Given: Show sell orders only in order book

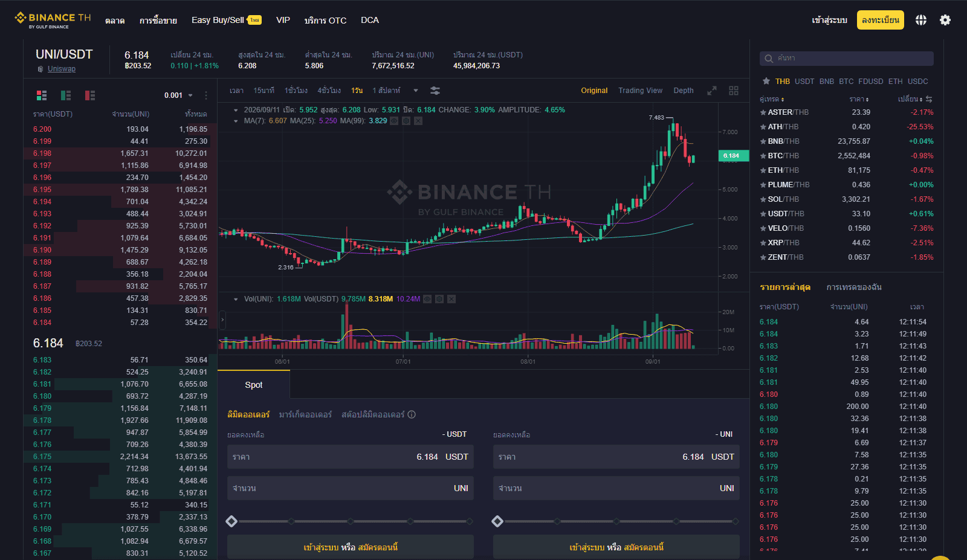Looking at the screenshot, I should click(90, 95).
